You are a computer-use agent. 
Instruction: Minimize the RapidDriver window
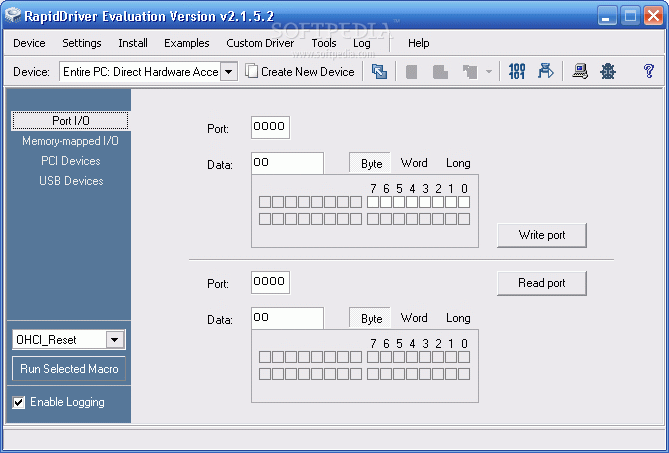pyautogui.click(x=607, y=16)
